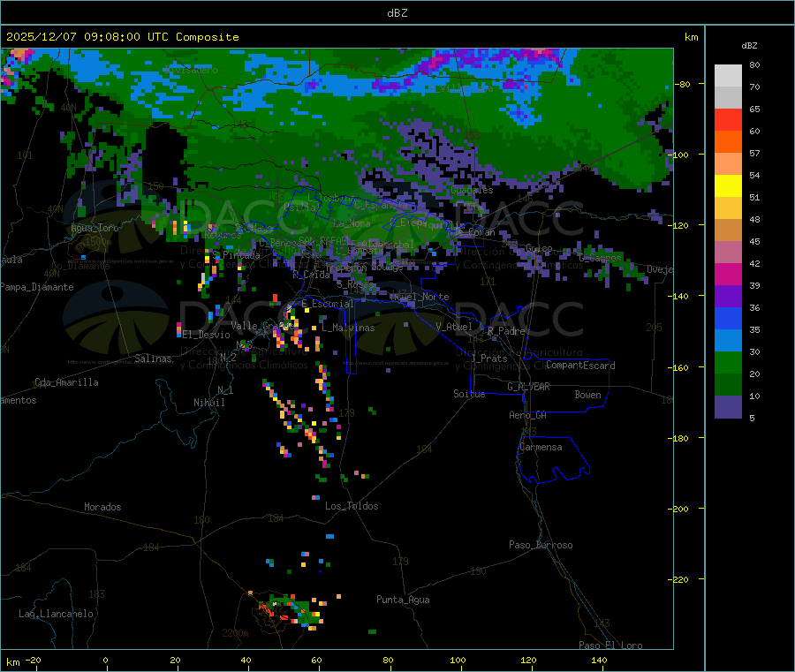Click the 'Lag.Llancanelo' label
Screen dimensions: 795x672
(x=57, y=614)
